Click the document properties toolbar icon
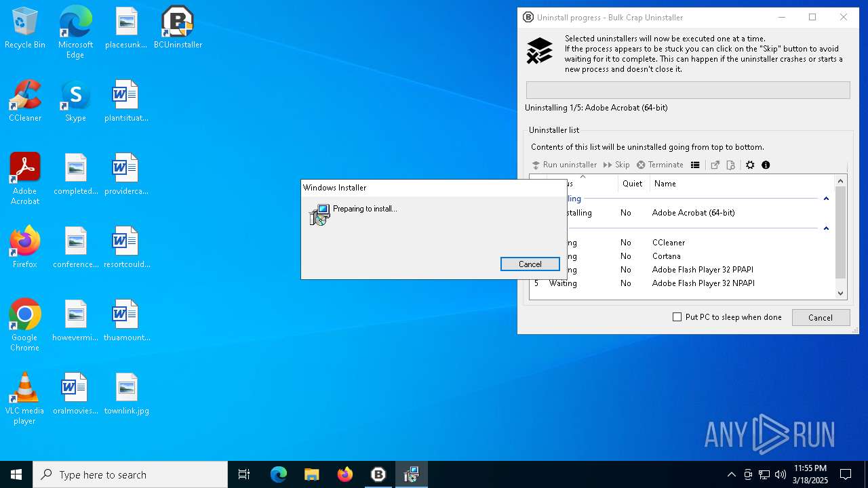 coord(730,165)
